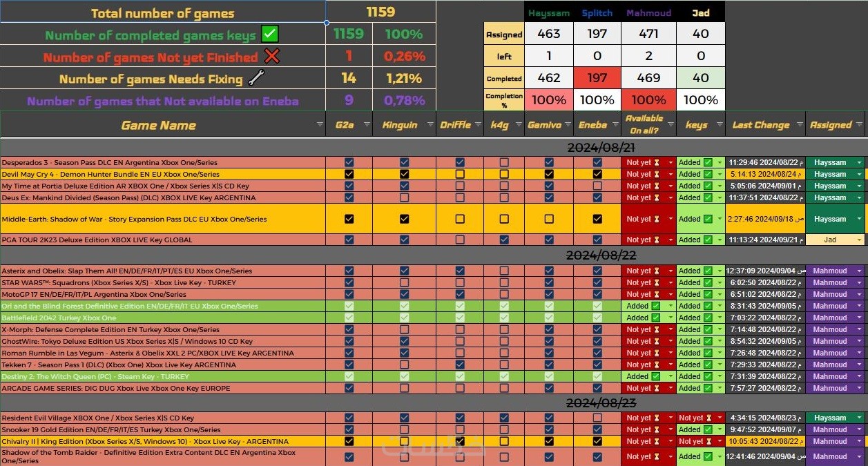The width and height of the screenshot is (868, 466).
Task: Select the 463 assigned cell for Hayssam
Action: pyautogui.click(x=549, y=33)
